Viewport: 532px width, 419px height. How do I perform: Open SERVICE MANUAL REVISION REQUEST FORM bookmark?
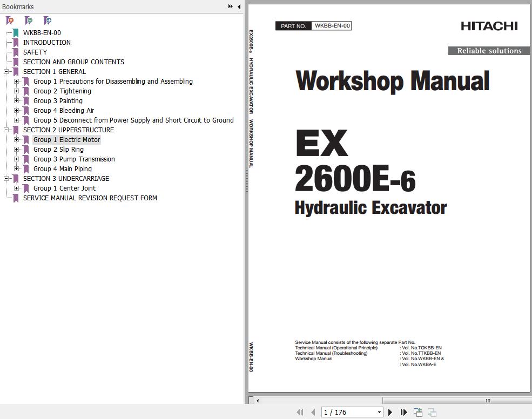(90, 198)
